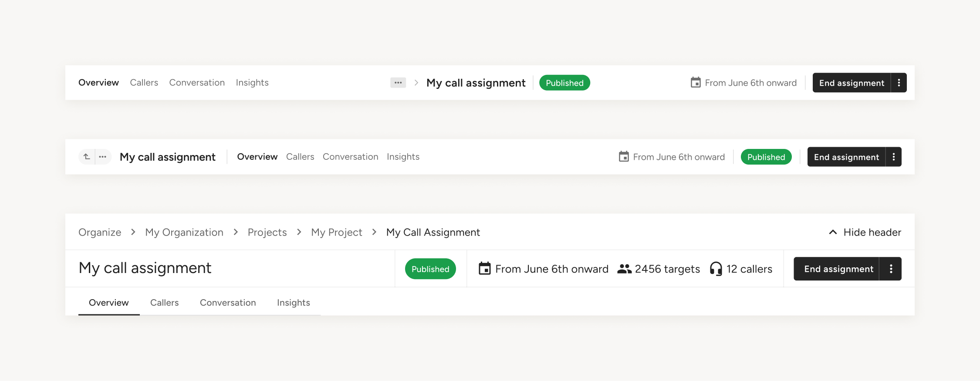Click the headset icon next to 12 callers
Image resolution: width=980 pixels, height=381 pixels.
pos(716,269)
